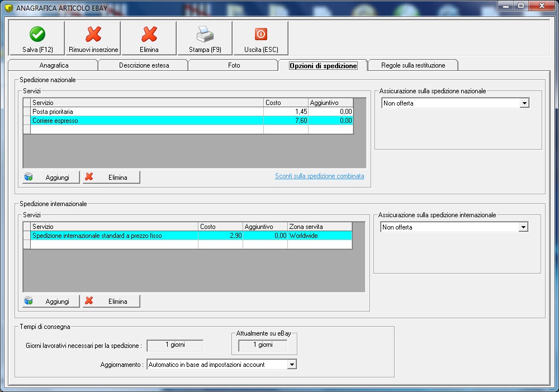Select the Opzioni di spedizione tab
Viewport: 559px width, 392px height.
(323, 65)
